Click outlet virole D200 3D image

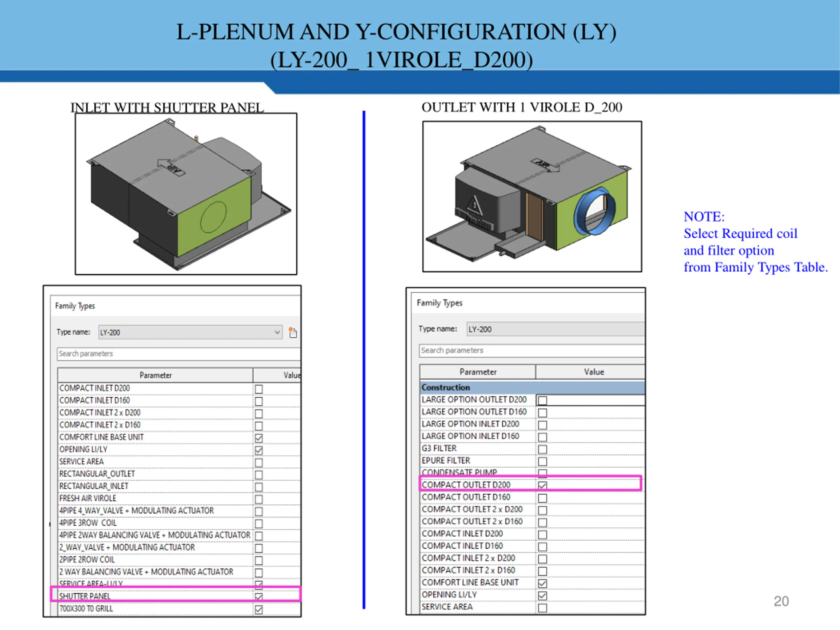tap(532, 196)
